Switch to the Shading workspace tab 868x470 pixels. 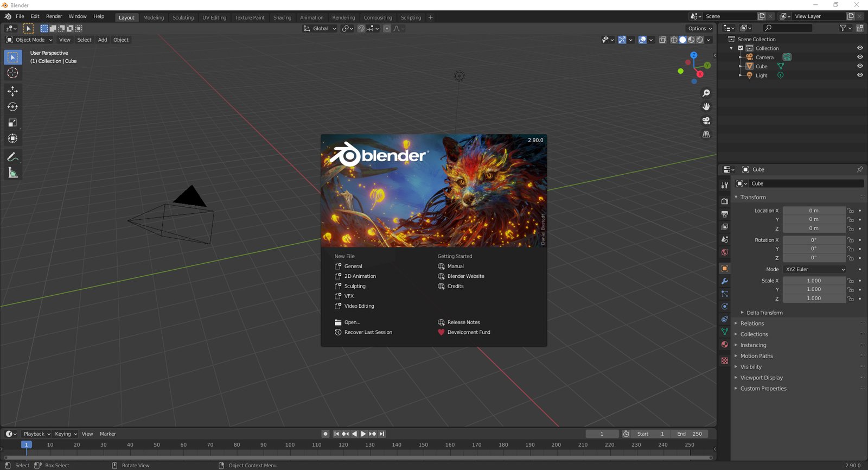pos(282,17)
